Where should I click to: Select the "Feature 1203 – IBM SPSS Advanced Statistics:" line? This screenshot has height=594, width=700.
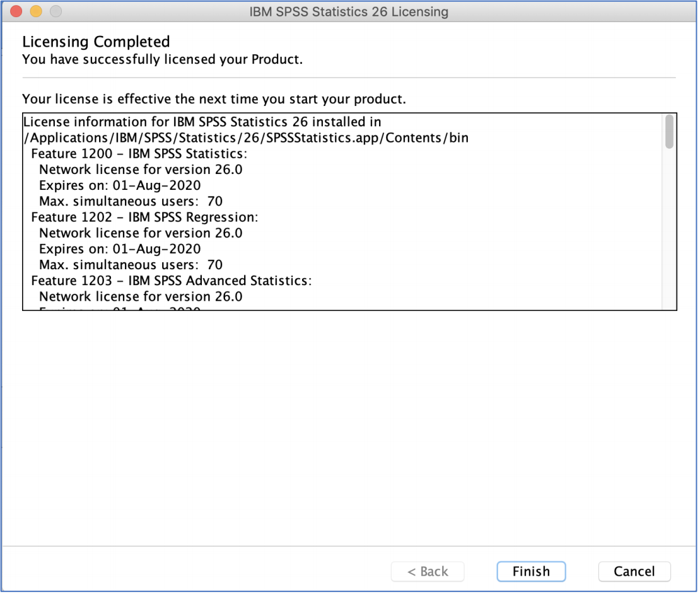click(172, 281)
